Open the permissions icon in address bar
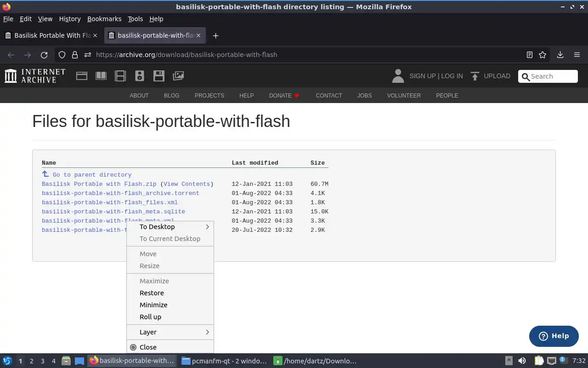588x368 pixels. click(88, 55)
